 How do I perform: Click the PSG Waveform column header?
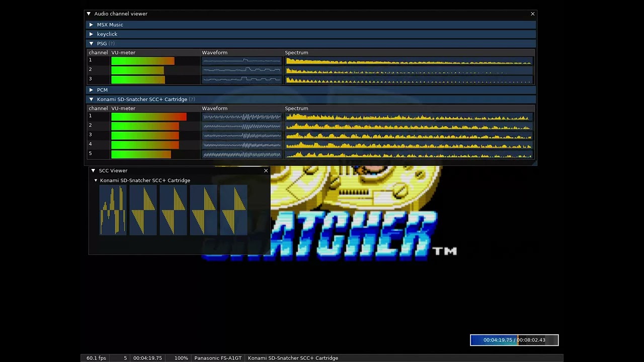pyautogui.click(x=215, y=53)
